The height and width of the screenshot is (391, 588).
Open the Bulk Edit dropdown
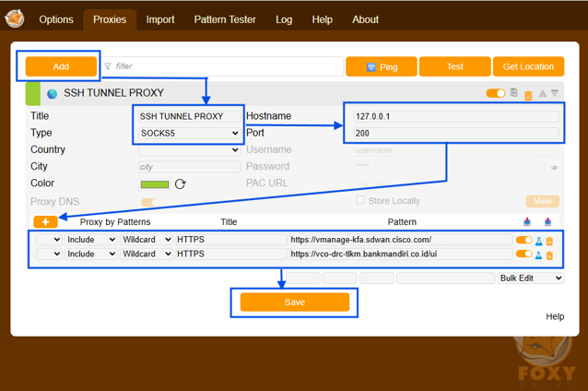click(531, 278)
